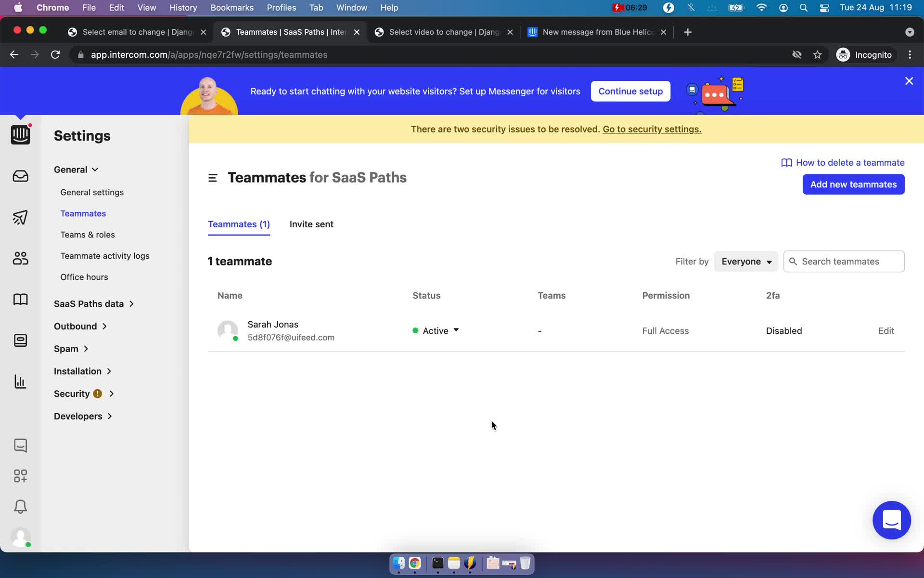Click the Intercom Messenger chat icon
Image resolution: width=924 pixels, height=578 pixels.
click(x=891, y=519)
